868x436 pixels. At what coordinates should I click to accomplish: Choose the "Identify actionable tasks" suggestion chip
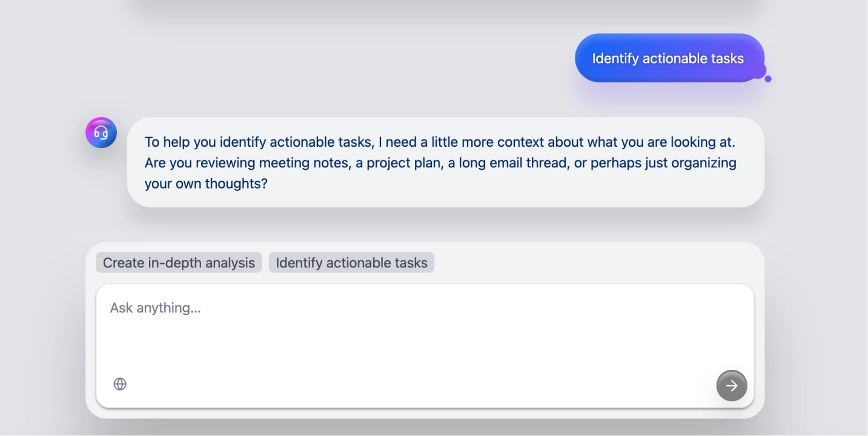tap(351, 263)
